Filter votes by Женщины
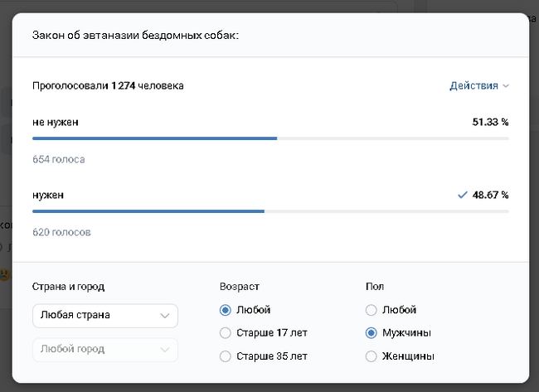The height and width of the screenshot is (392, 539). (x=371, y=356)
